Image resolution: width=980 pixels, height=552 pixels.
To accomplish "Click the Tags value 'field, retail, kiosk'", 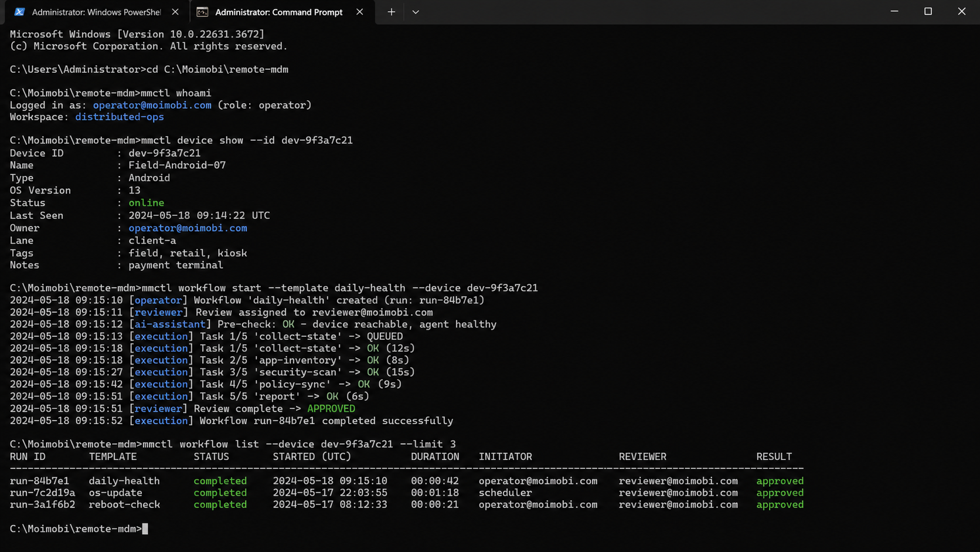I will [x=188, y=253].
